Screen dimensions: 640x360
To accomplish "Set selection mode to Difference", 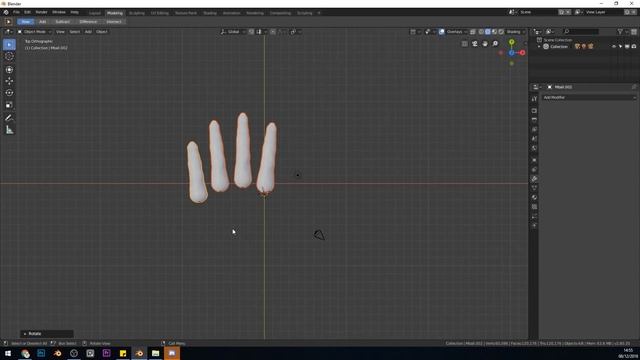I will click(x=88, y=22).
